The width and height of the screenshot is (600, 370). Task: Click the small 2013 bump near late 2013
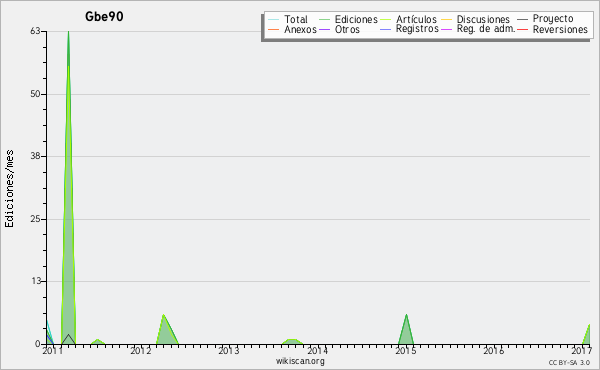pos(292,342)
